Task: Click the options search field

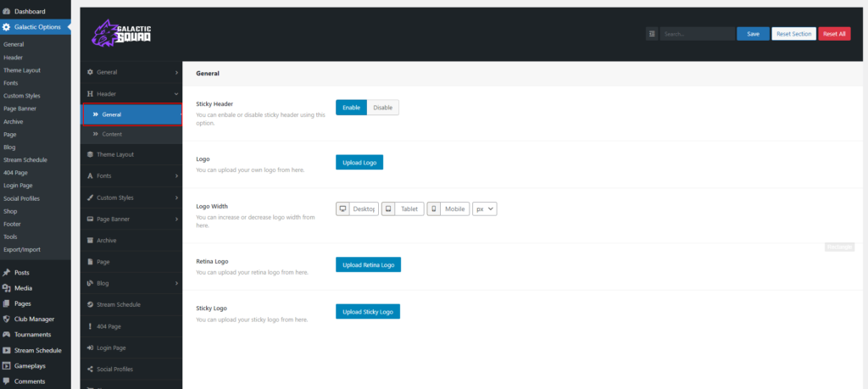Action: (x=698, y=34)
